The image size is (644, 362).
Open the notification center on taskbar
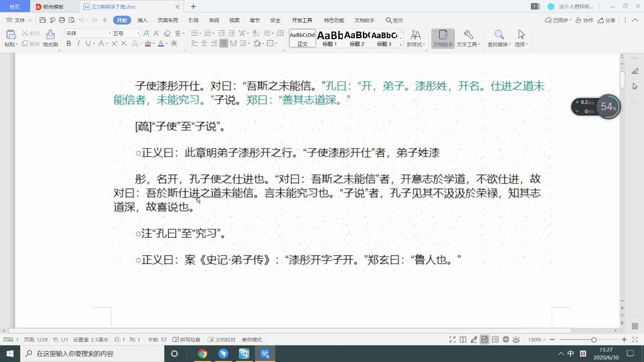pyautogui.click(x=630, y=353)
